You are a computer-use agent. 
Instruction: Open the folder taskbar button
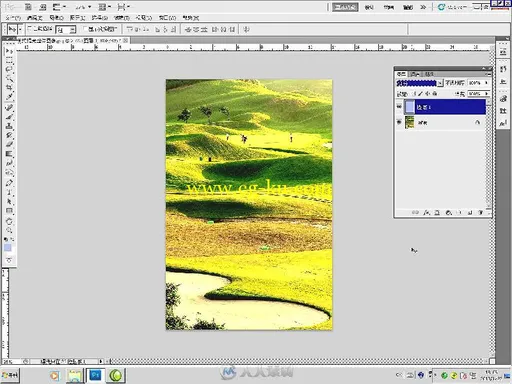click(x=75, y=376)
